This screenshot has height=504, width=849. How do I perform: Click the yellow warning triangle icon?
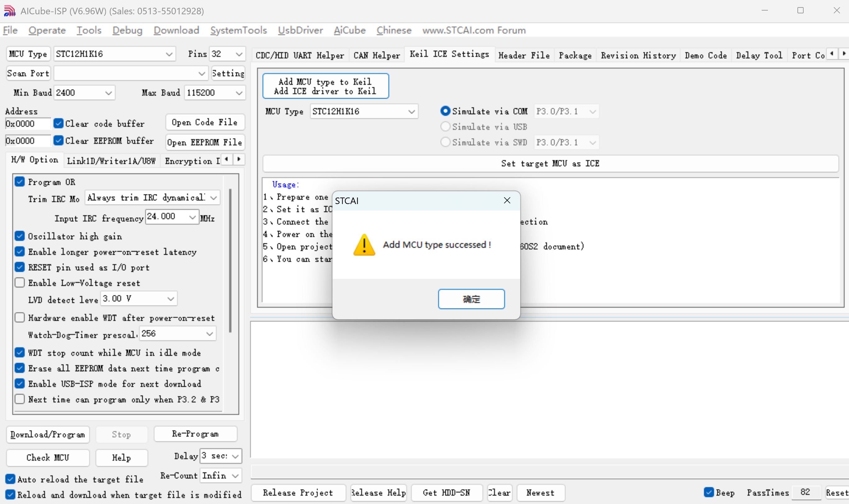(364, 244)
